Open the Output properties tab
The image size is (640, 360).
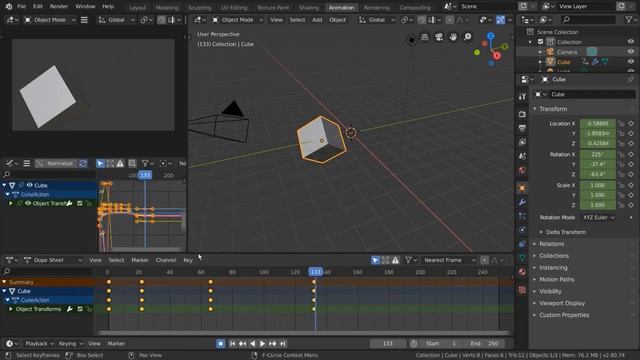522,128
